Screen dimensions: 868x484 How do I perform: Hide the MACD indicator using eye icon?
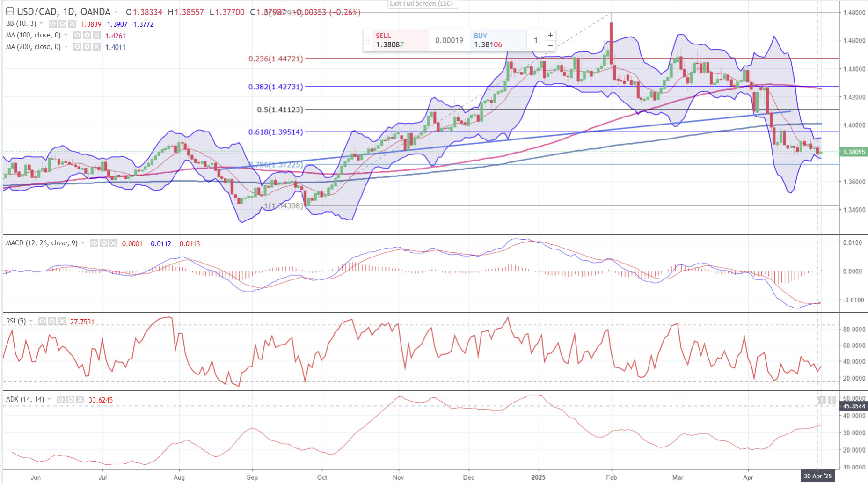tap(94, 243)
